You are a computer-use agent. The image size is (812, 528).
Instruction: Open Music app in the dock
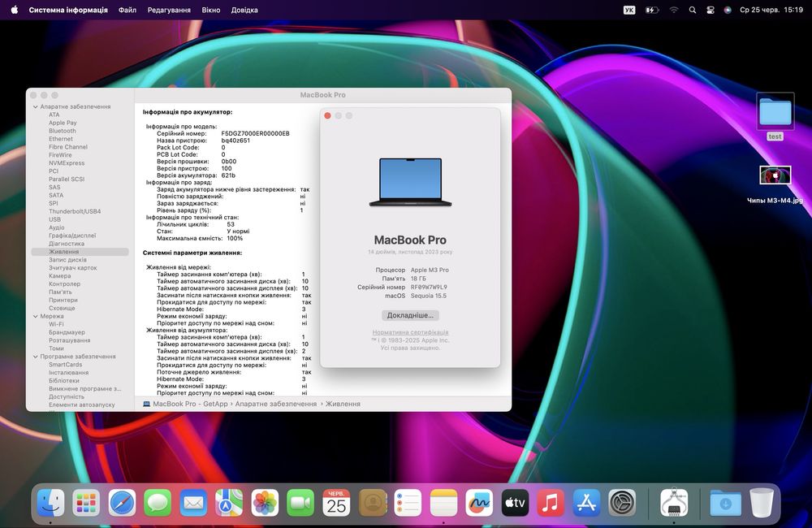tap(551, 502)
